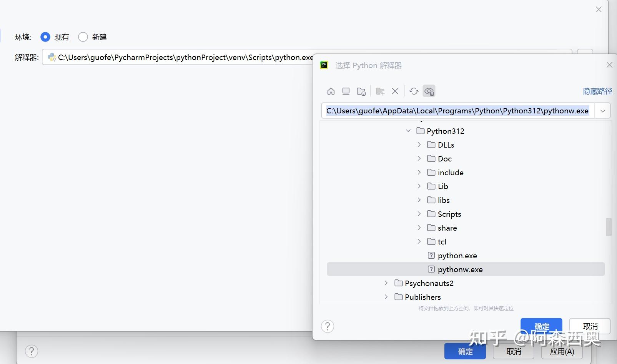Select the 新建 environment radio button
The width and height of the screenshot is (617, 364).
coord(83,37)
